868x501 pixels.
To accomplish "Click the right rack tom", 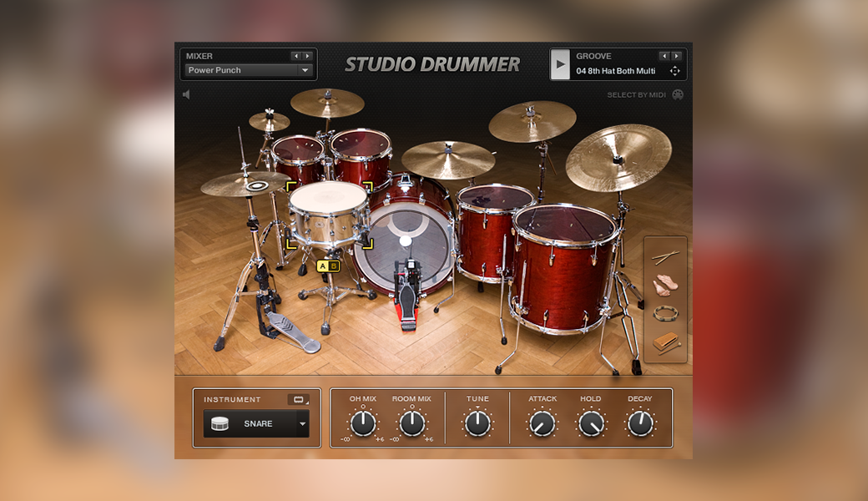I will 361,158.
